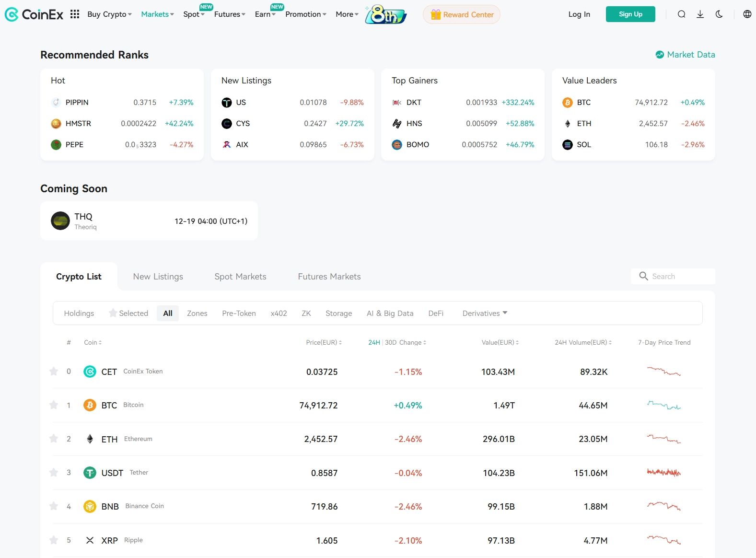Filter by Zones category

coord(197,313)
